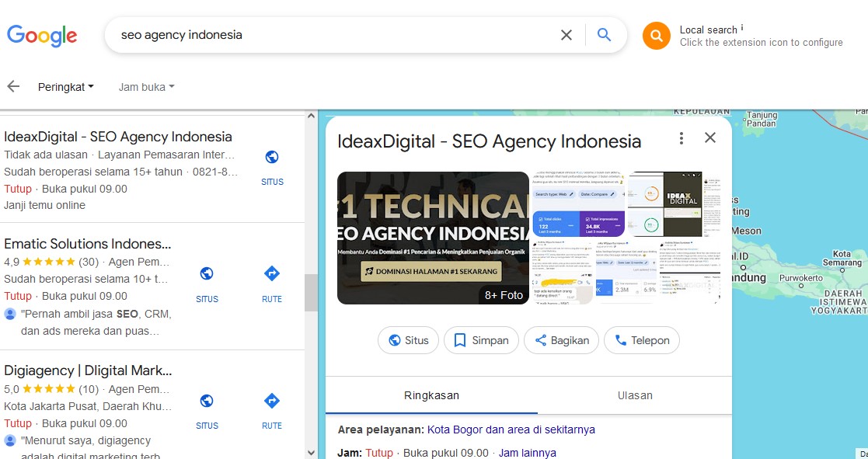Image resolution: width=868 pixels, height=459 pixels.
Task: Click the results list scrollbar thumb
Action: click(x=311, y=292)
